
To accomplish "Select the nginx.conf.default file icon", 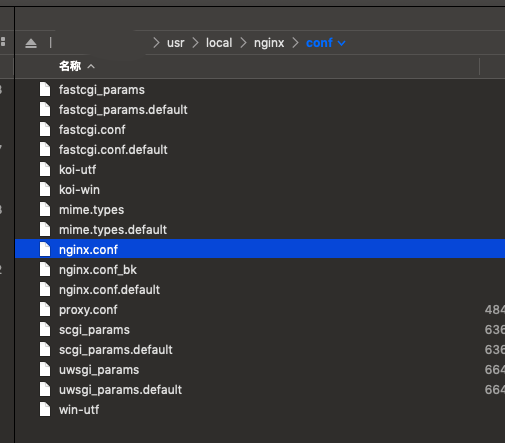I will (45, 290).
